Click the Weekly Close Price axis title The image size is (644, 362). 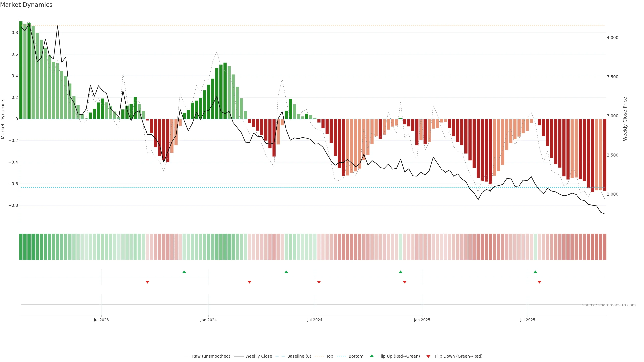pyautogui.click(x=625, y=119)
